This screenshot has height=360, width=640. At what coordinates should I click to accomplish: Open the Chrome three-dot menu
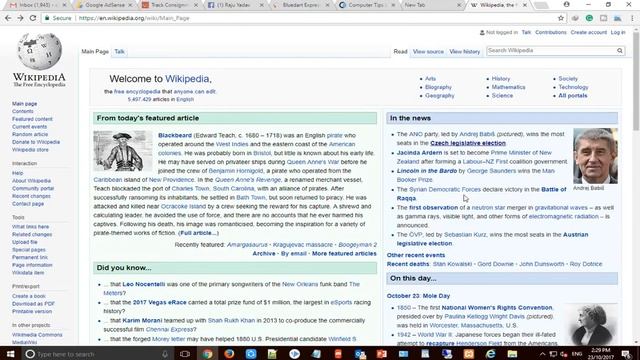pos(632,18)
